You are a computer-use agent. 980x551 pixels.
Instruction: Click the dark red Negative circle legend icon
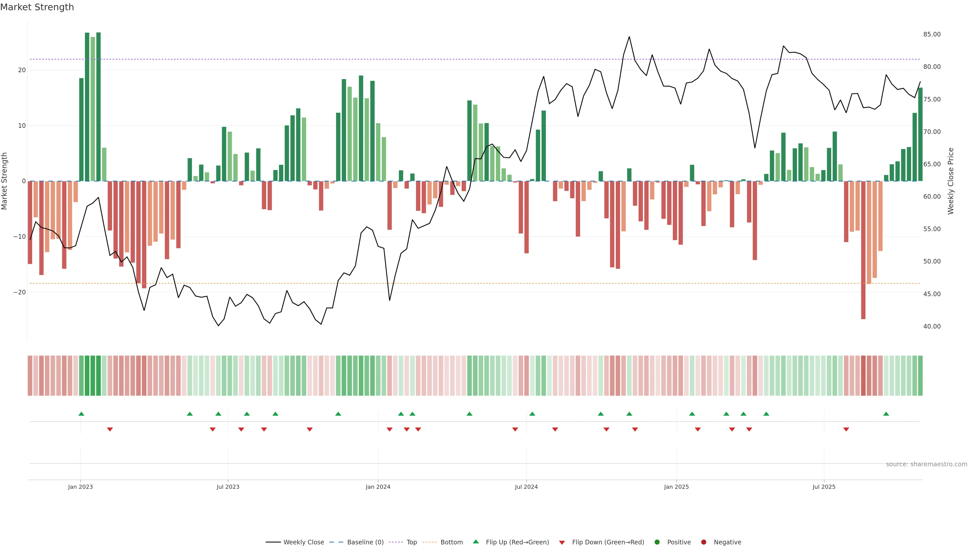[x=703, y=542]
